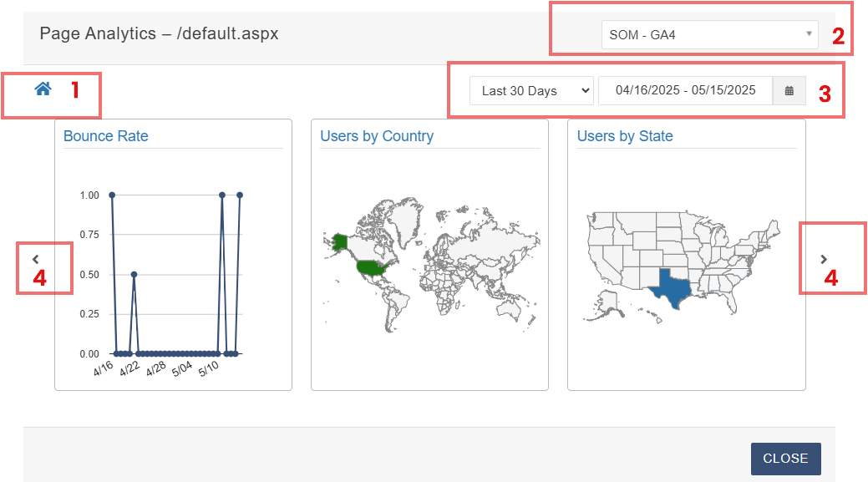868x482 pixels.
Task: Expand the Last 30 Days range selector
Action: click(x=530, y=91)
